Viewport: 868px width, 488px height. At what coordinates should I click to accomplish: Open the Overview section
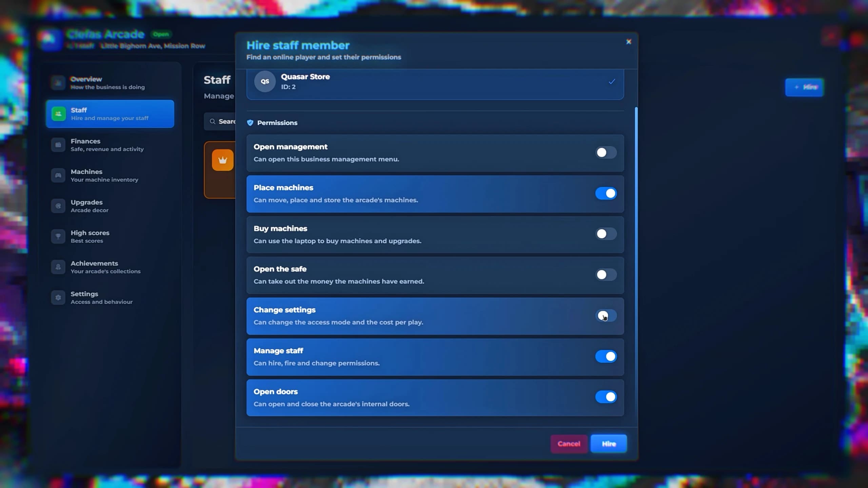tap(110, 83)
